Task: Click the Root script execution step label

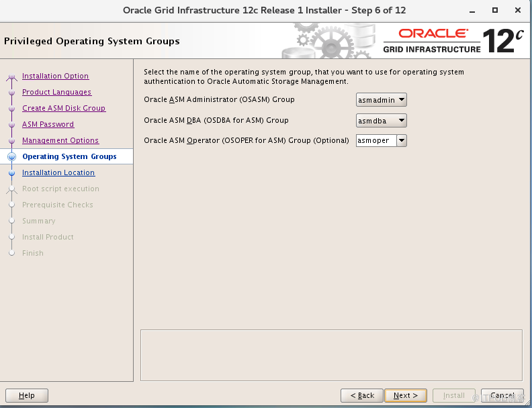Action: click(x=60, y=189)
